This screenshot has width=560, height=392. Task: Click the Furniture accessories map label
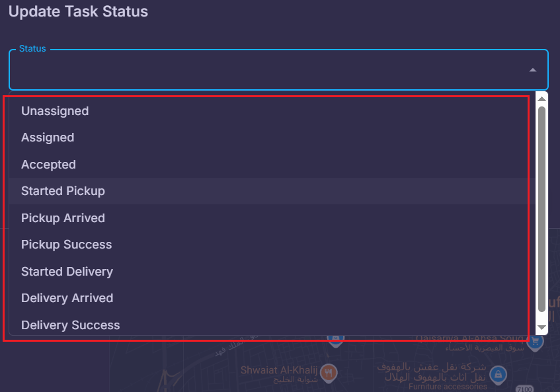point(448,387)
